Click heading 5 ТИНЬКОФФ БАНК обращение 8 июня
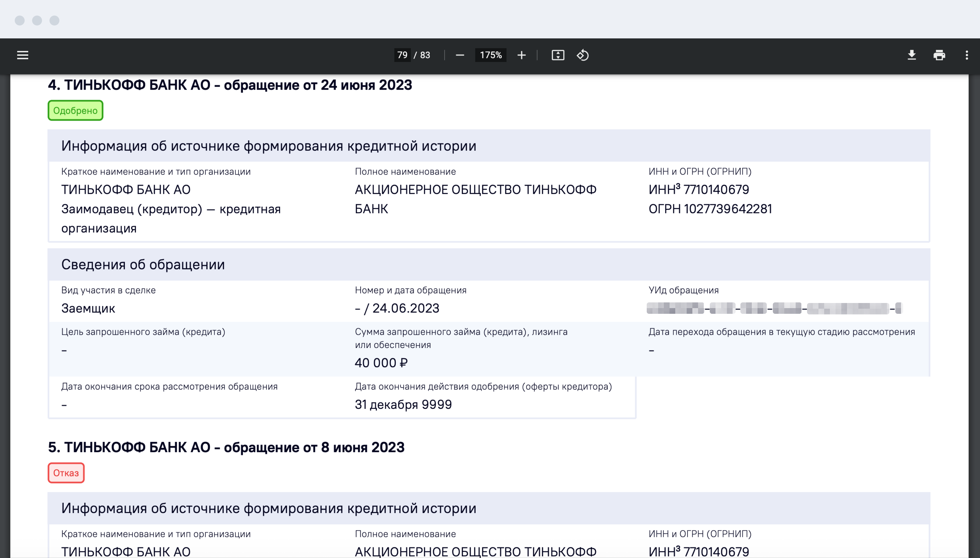 pos(226,447)
